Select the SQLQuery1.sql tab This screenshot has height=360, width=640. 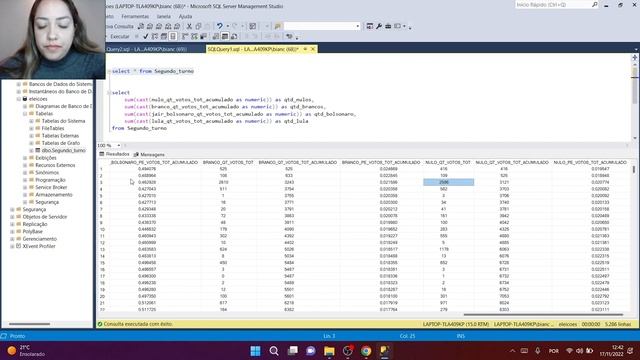pyautogui.click(x=253, y=49)
